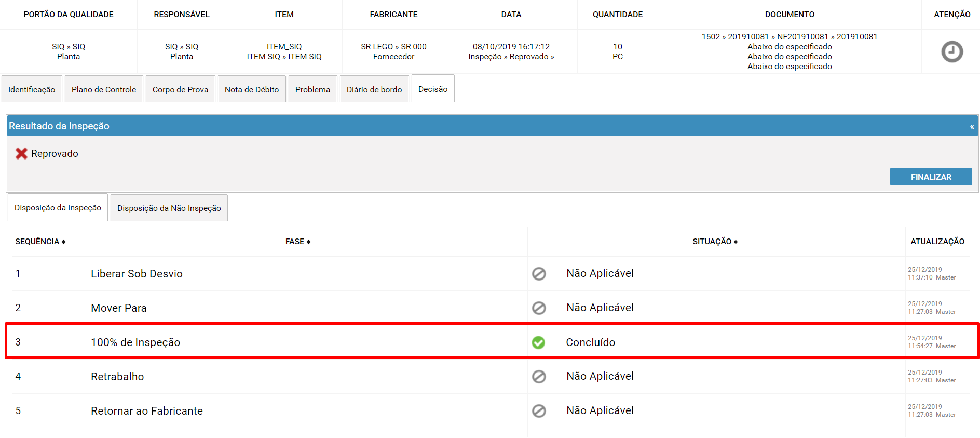Open the Identificação tab
The image size is (980, 438).
pos(32,89)
